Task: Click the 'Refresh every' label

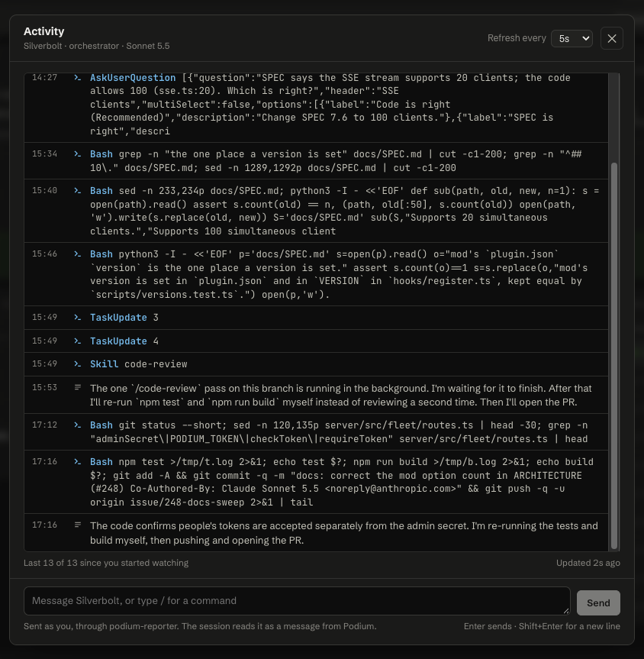Action: click(517, 38)
